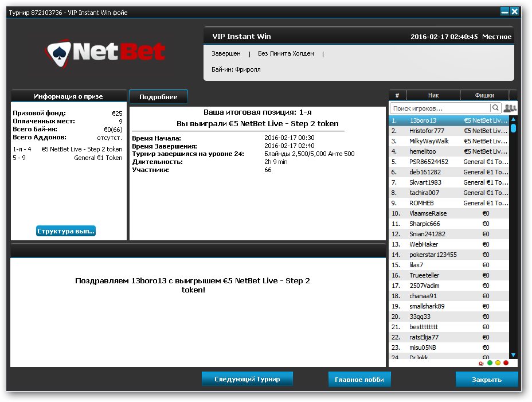Select player row smallshark89
The height and width of the screenshot is (402, 532).
(x=449, y=306)
